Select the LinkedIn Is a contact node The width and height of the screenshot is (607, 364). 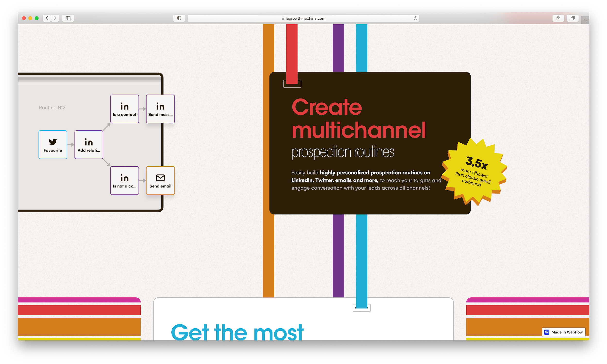(125, 109)
